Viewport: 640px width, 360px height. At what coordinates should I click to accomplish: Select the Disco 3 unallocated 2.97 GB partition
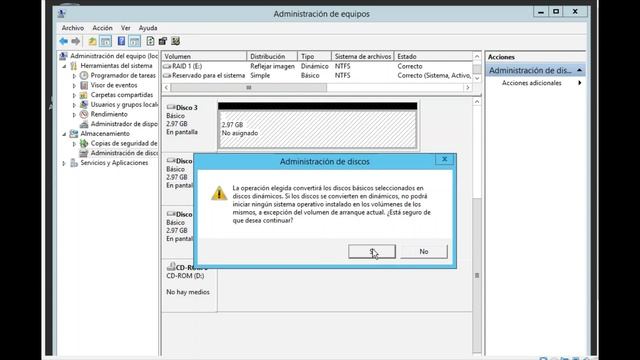(318, 129)
